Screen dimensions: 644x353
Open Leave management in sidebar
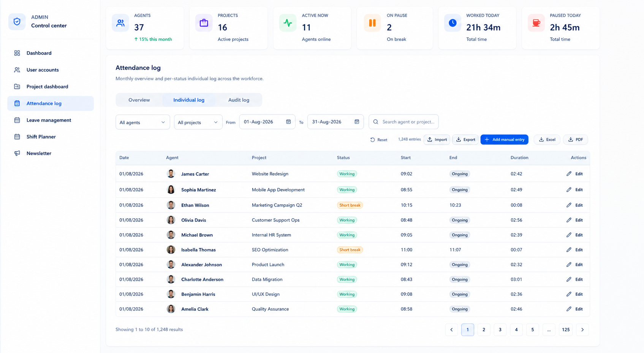[51, 120]
